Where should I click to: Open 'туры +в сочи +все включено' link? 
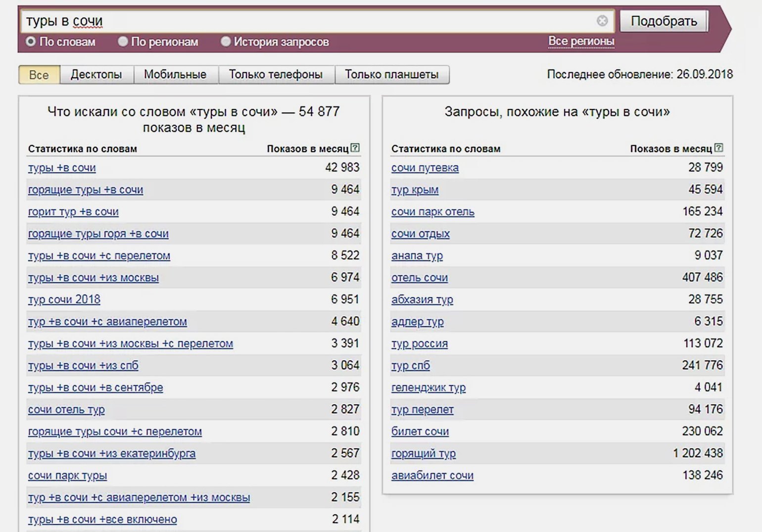click(102, 520)
